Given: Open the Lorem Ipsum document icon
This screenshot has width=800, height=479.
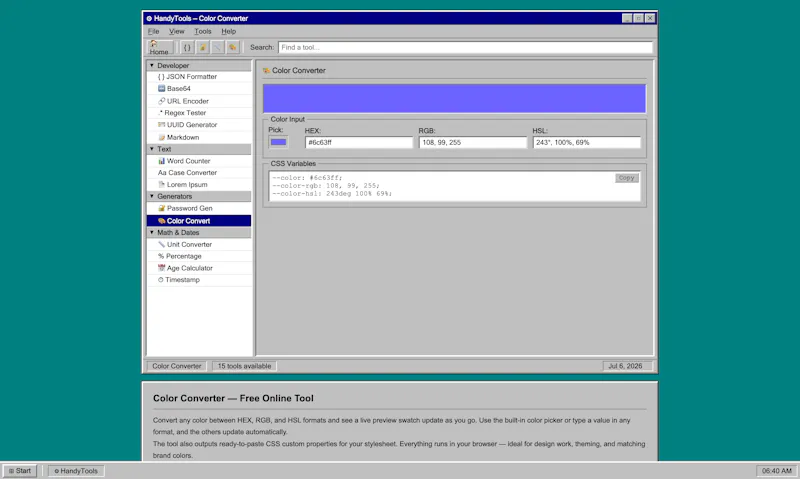Looking at the screenshot, I should (x=161, y=184).
